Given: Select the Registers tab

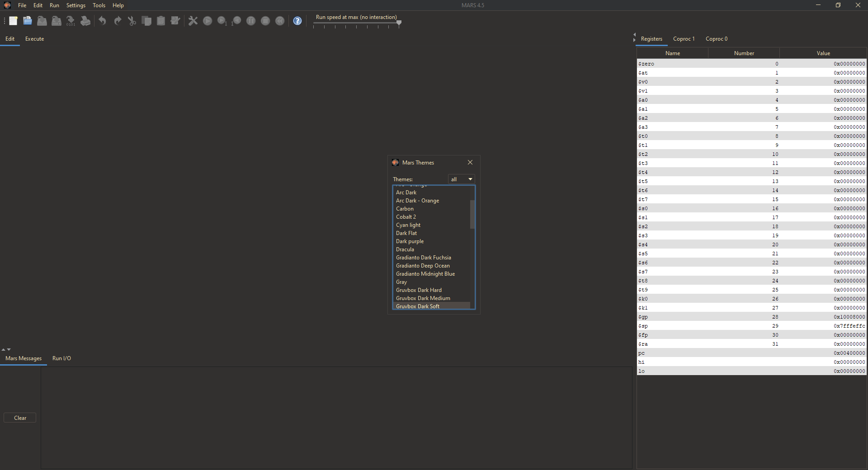Looking at the screenshot, I should pyautogui.click(x=651, y=39).
